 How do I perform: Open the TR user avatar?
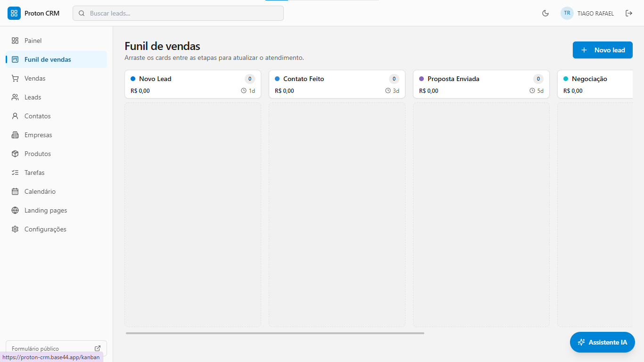click(x=567, y=13)
